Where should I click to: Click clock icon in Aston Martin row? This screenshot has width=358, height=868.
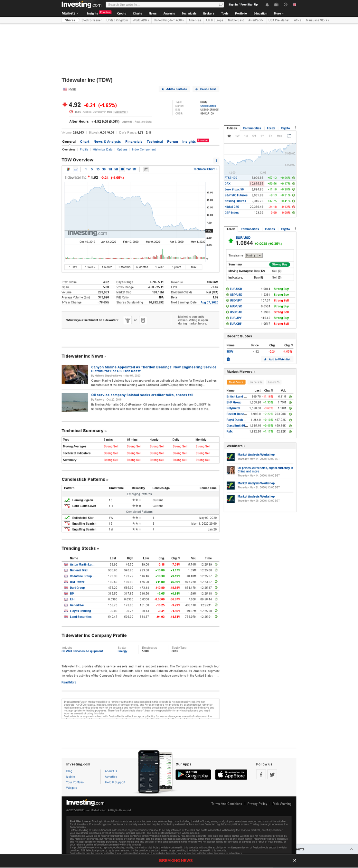216,564
